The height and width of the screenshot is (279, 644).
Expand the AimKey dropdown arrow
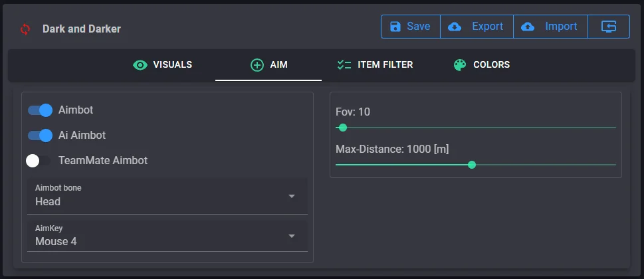[291, 236]
